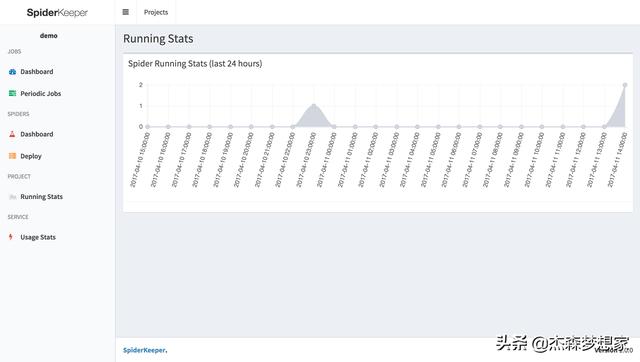Click the Usage Stats lightning icon

tap(11, 237)
